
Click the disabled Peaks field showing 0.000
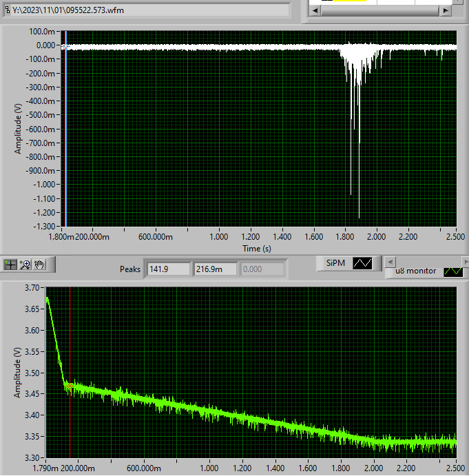tap(262, 269)
